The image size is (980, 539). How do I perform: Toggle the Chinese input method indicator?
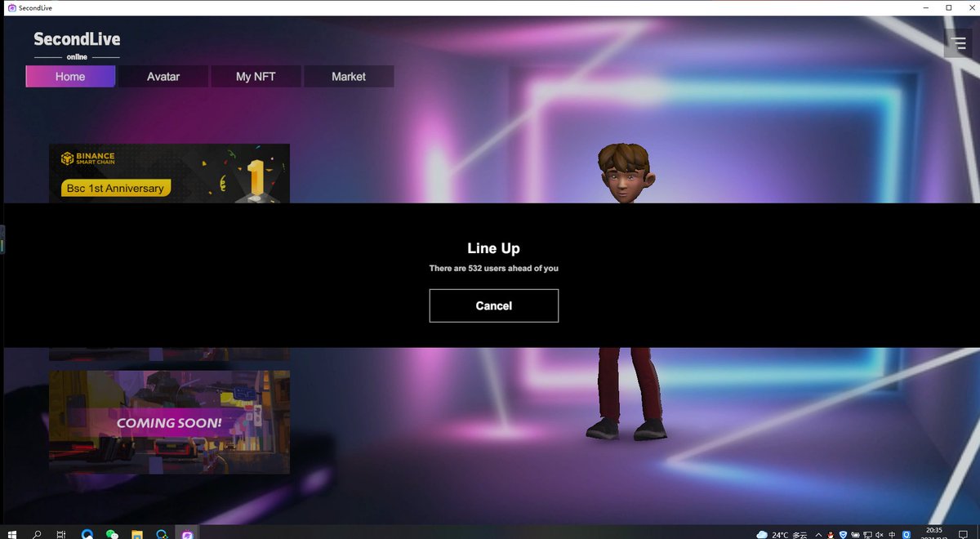click(892, 535)
